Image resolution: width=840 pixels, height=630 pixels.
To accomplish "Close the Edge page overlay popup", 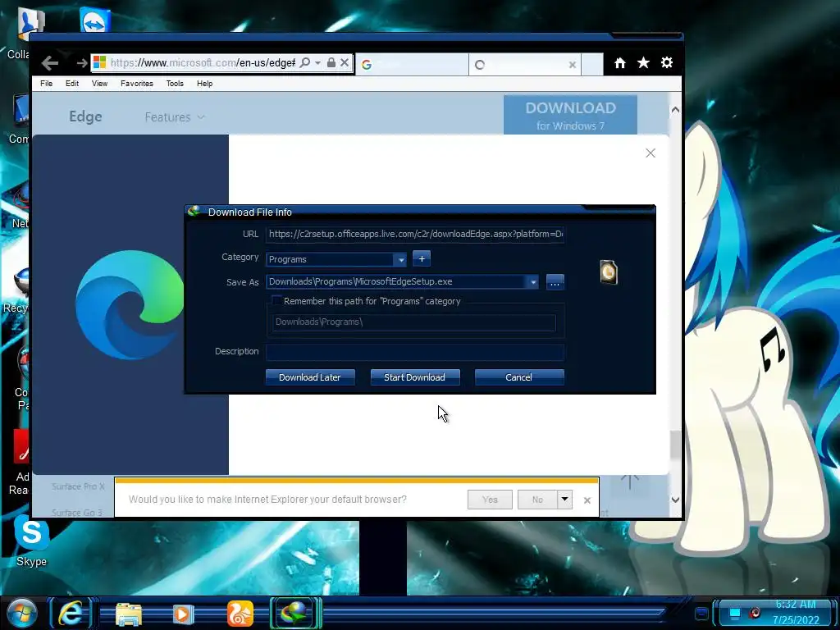I will [651, 153].
